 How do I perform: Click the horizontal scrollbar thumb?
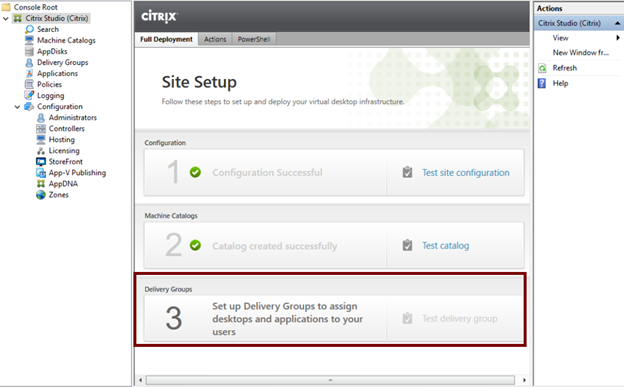330,380
